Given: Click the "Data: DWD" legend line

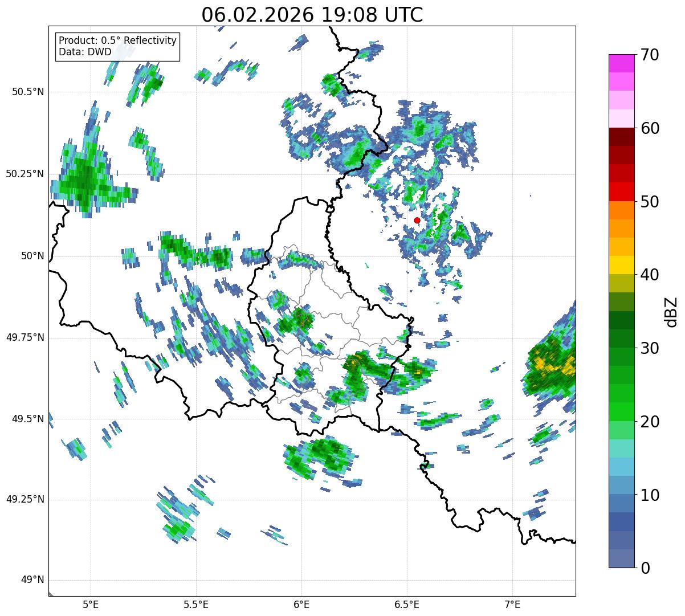Looking at the screenshot, I should tap(85, 52).
